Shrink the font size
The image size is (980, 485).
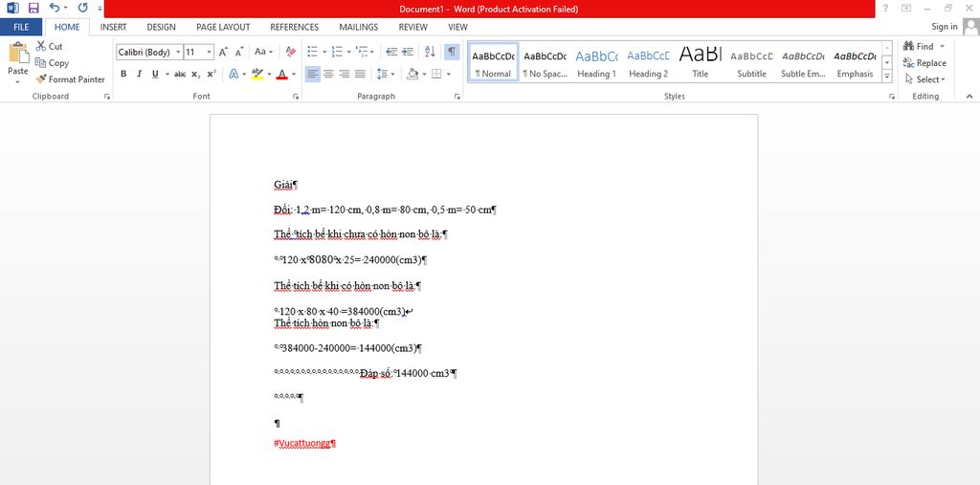tap(239, 53)
